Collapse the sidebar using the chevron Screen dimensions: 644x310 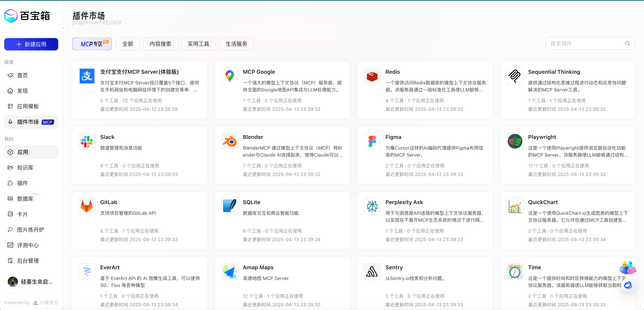coord(63,28)
